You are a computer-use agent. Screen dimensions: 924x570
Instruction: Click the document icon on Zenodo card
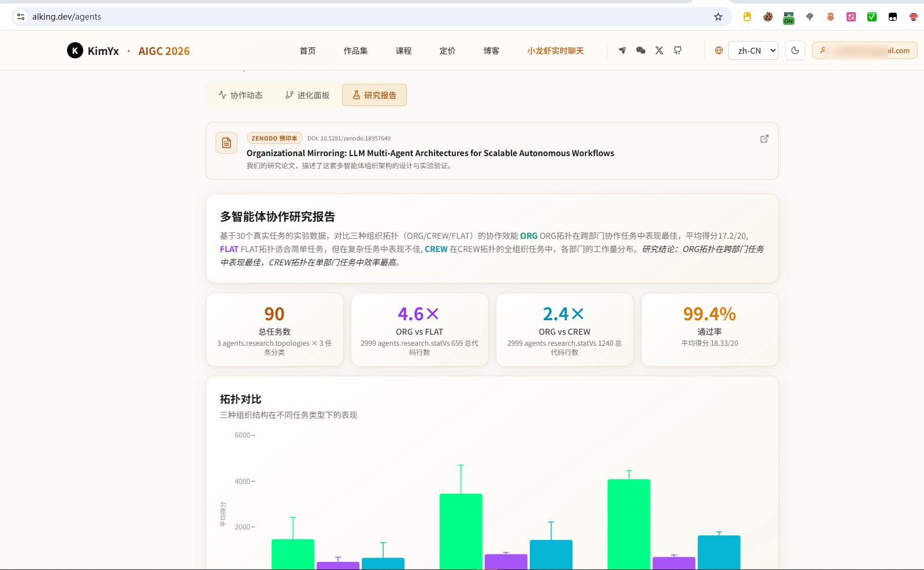pos(227,143)
